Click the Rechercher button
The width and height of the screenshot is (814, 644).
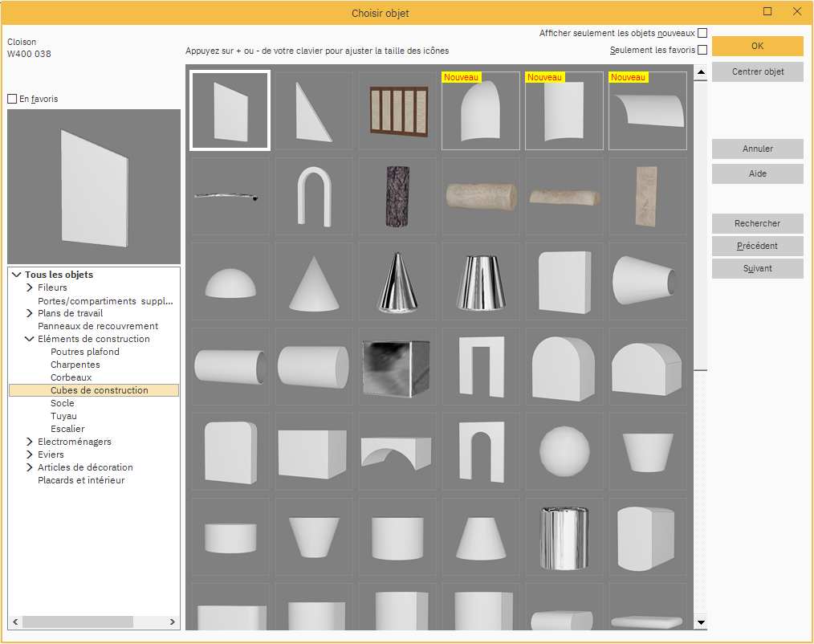coord(757,223)
